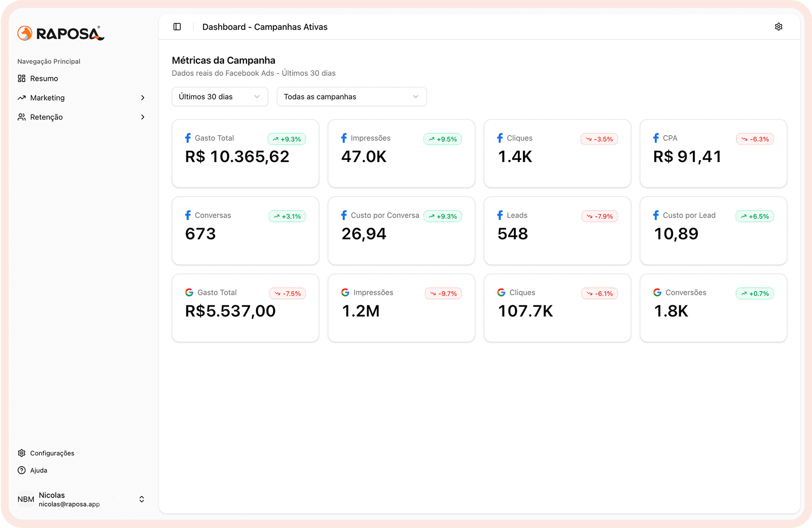Screen dimensions: 812x528
Task: Open the account switcher chevrons
Action: [141, 499]
